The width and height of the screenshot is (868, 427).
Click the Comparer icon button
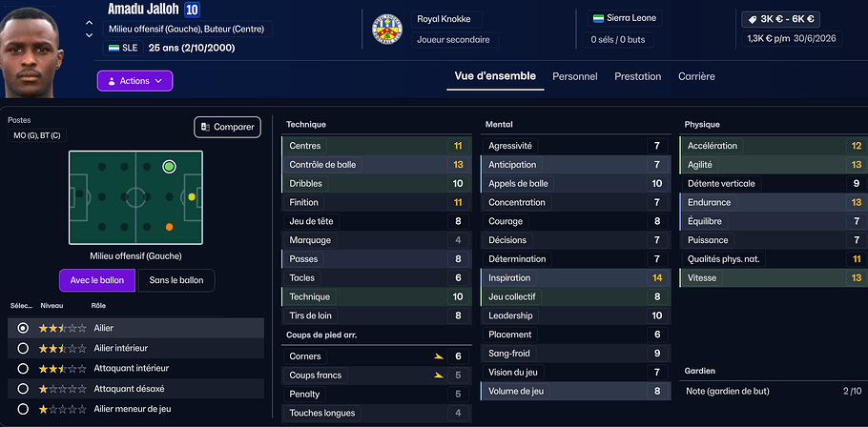207,127
